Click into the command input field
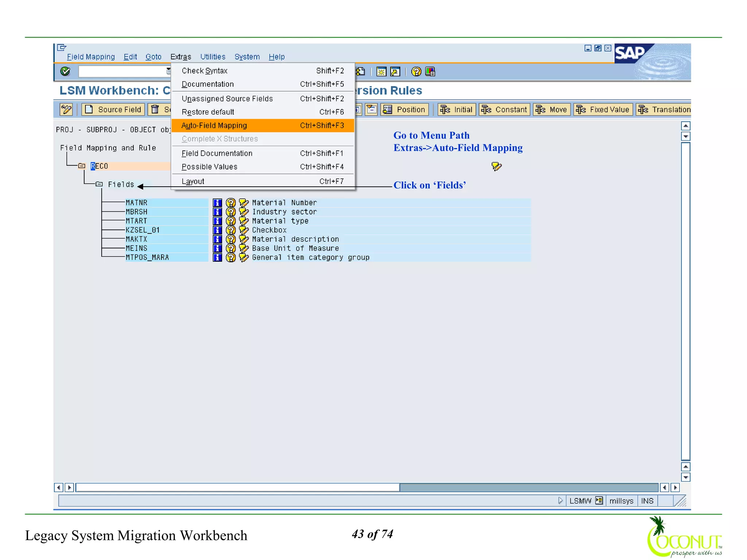747x560 pixels. [x=123, y=71]
